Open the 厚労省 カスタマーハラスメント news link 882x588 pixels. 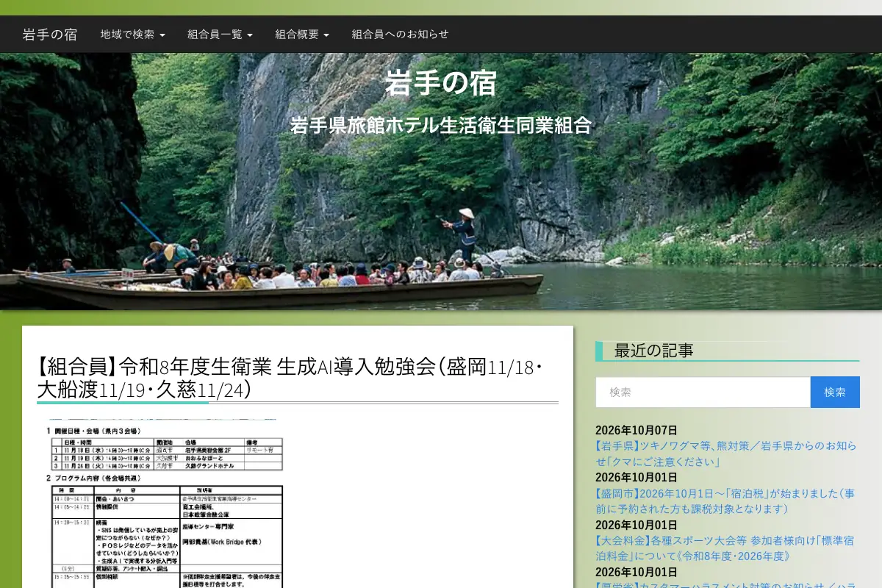pos(725,584)
